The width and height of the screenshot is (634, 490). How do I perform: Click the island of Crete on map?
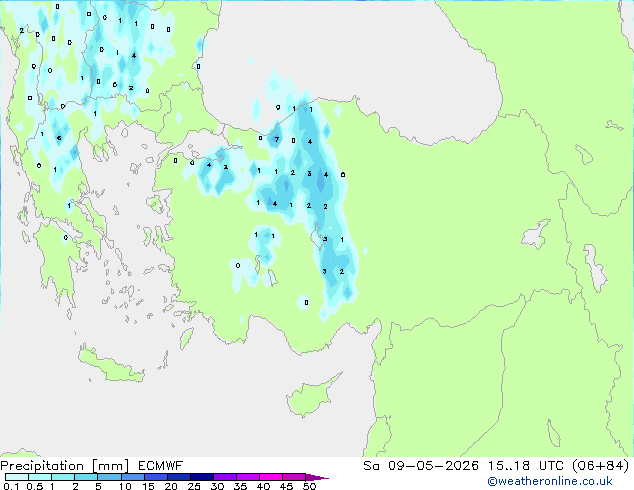(110, 364)
